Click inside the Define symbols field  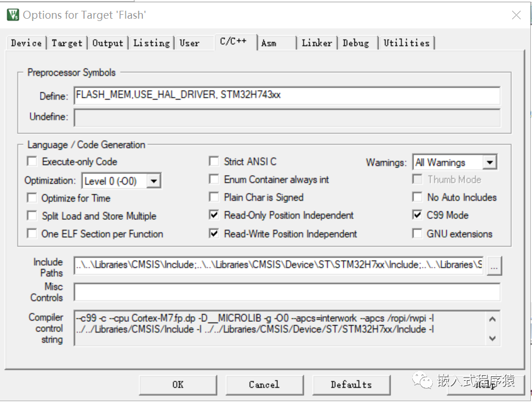pos(227,96)
